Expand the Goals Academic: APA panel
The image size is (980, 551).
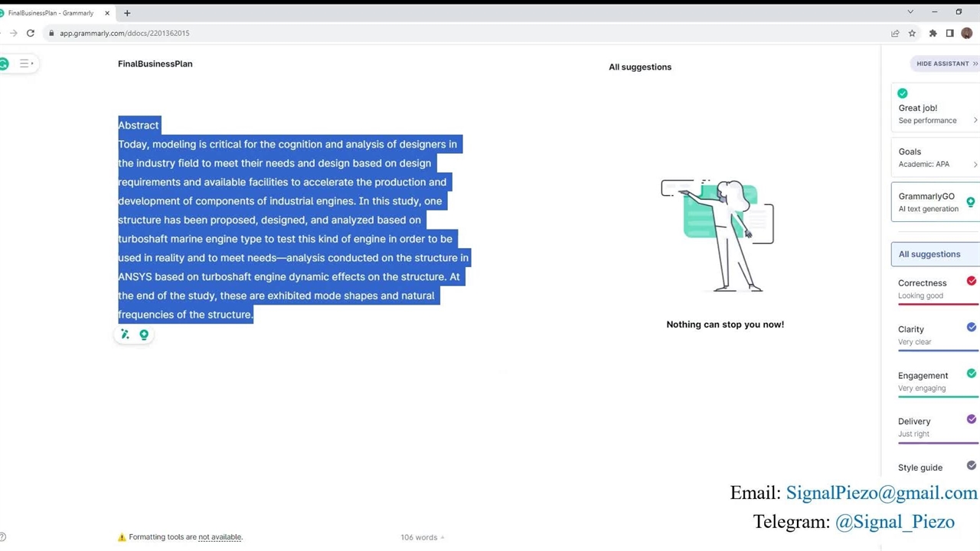point(934,158)
